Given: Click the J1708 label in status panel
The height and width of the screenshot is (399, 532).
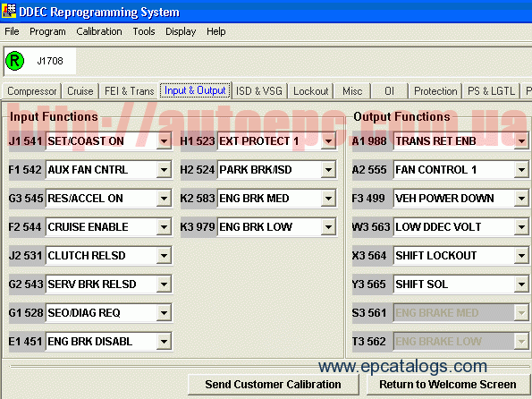Looking at the screenshot, I should [50, 61].
